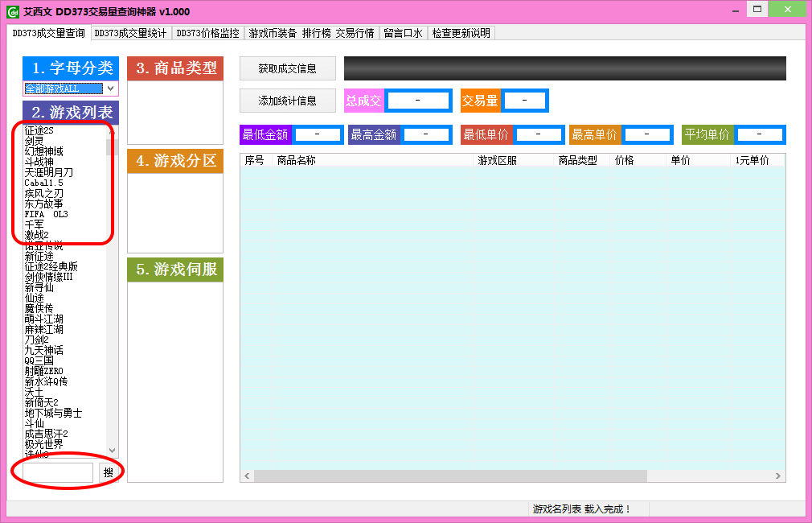Select 射雕ZERO in game list
Screen dimensions: 812x523
coord(43,371)
